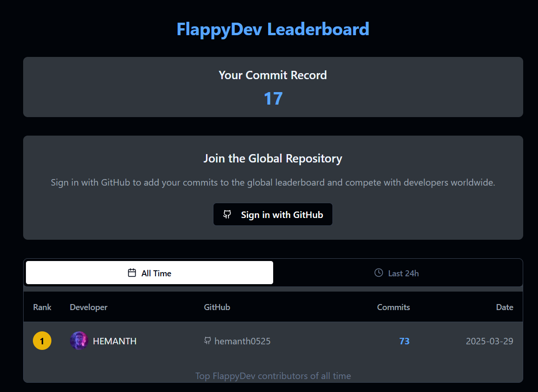
Task: Open the hemanth0525 GitHub username link
Action: (242, 341)
